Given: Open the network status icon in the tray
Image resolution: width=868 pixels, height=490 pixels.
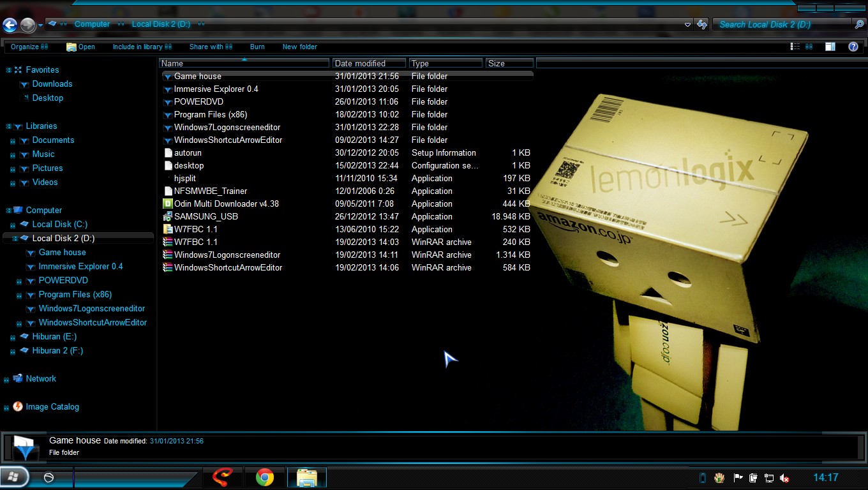Looking at the screenshot, I should pos(769,477).
